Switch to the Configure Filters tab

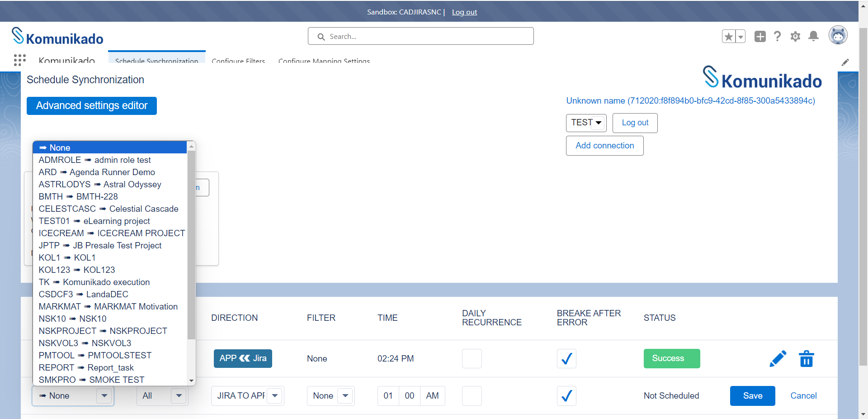238,60
